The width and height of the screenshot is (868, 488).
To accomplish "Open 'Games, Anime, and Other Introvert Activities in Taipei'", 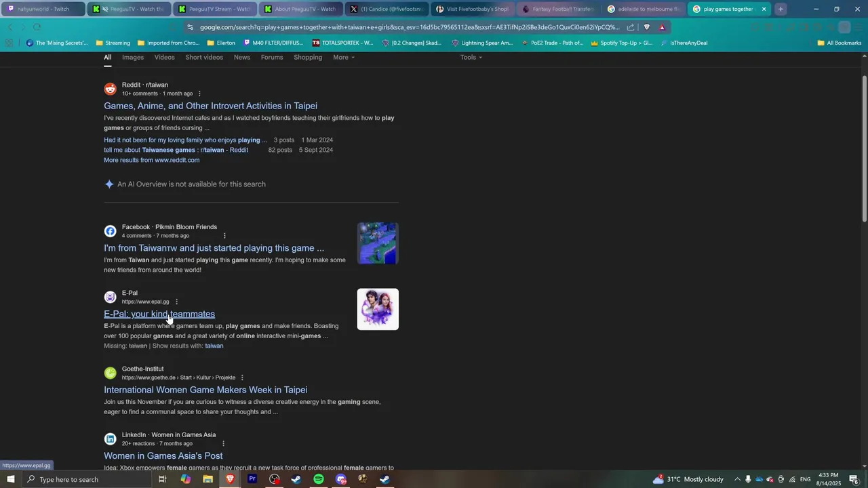I will click(x=210, y=106).
